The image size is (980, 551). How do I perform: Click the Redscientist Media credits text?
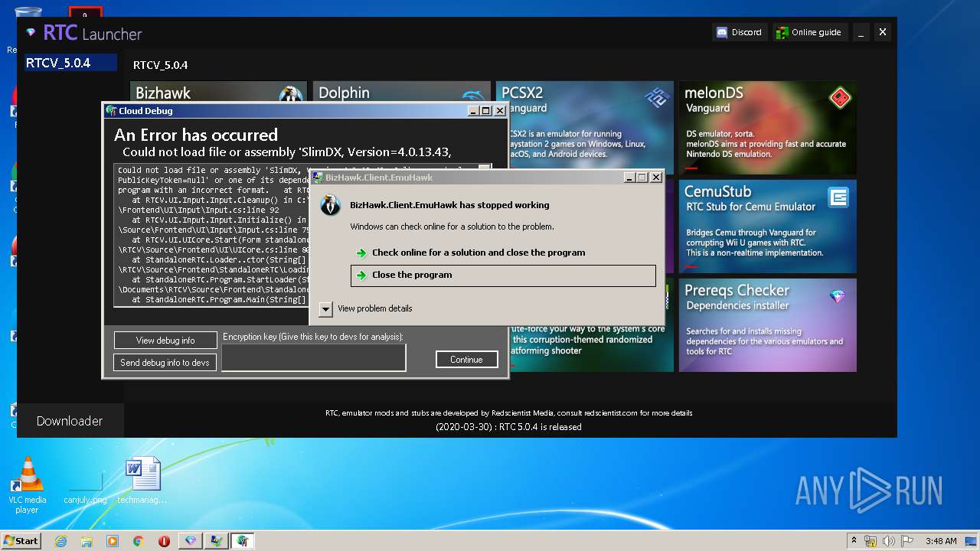click(508, 413)
